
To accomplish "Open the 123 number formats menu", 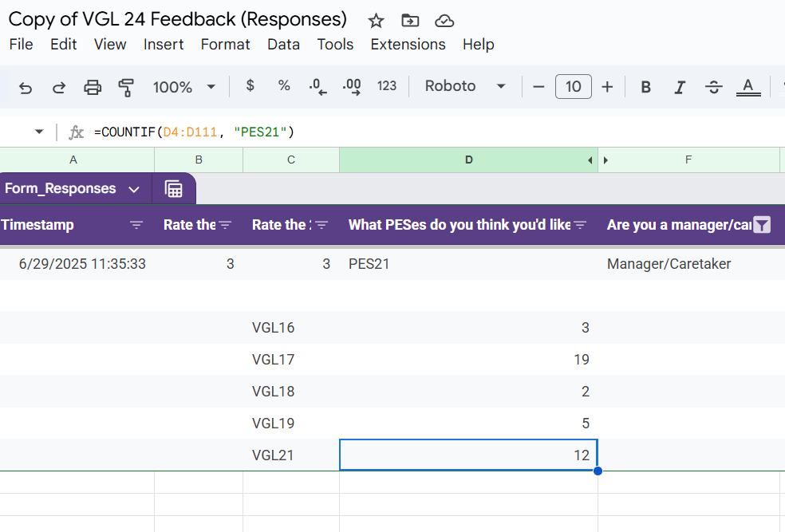I will point(386,86).
